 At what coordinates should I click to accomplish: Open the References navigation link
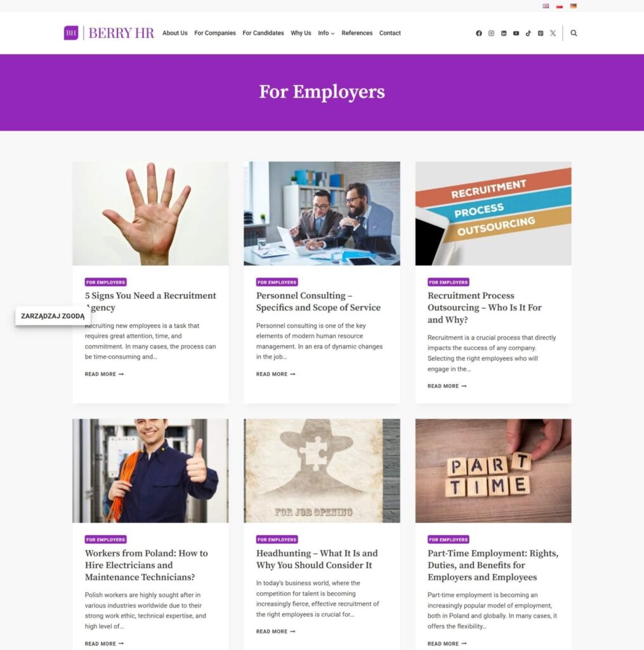[357, 33]
